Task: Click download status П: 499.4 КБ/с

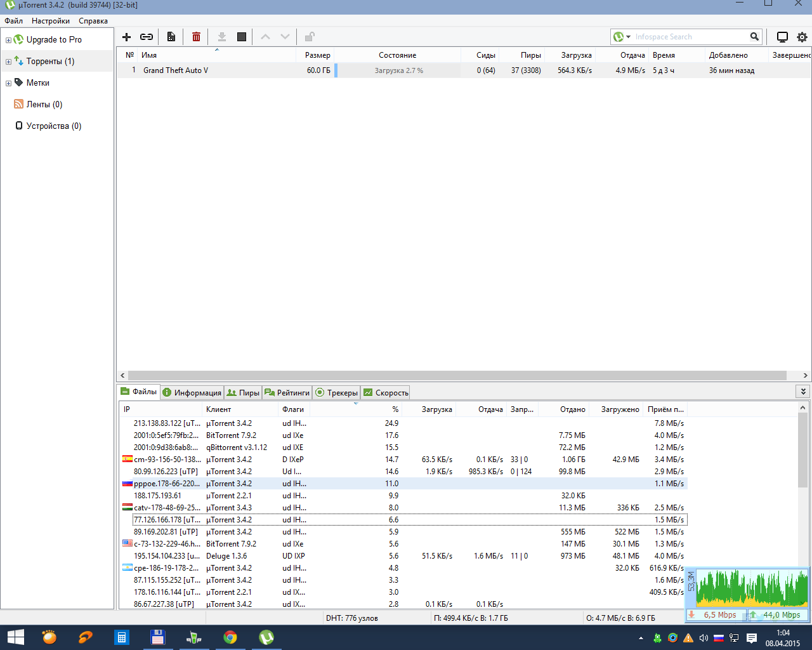Action: (471, 618)
